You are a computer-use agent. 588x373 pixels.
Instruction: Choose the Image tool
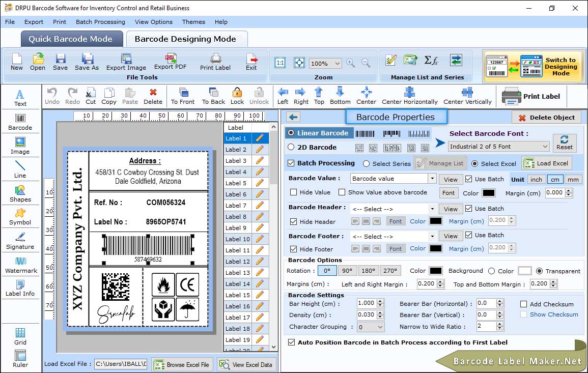20,146
